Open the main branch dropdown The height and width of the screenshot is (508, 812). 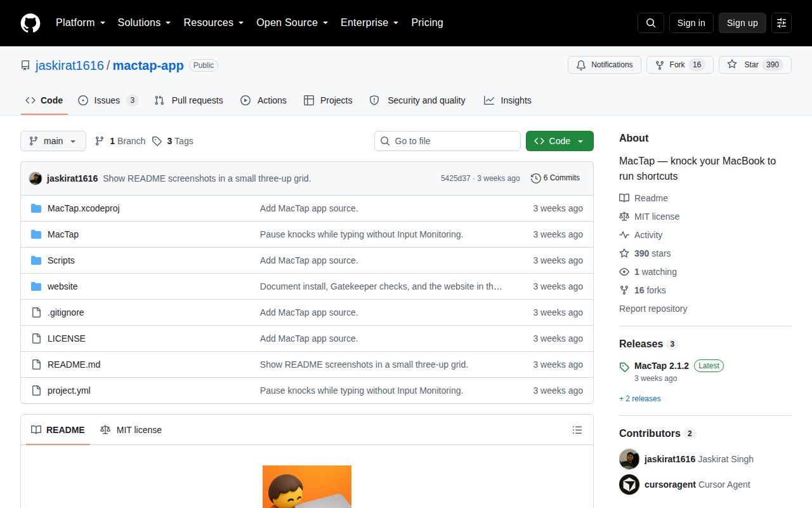[53, 141]
